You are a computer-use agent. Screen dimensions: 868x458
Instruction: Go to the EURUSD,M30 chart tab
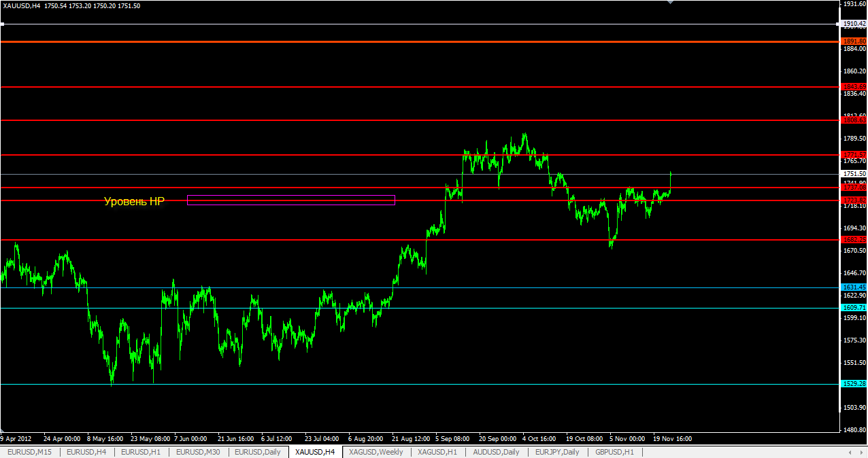pos(198,452)
